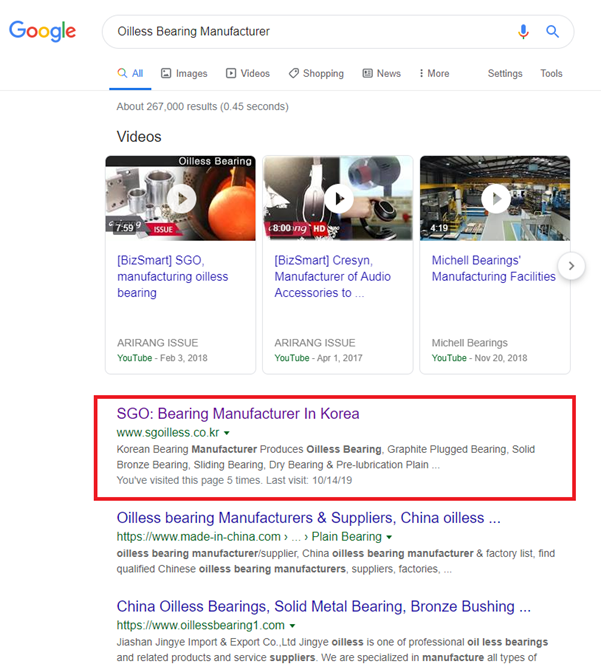
Task: Open 'SGO: Bearing Manufacturer In Korea' result
Action: tap(238, 414)
